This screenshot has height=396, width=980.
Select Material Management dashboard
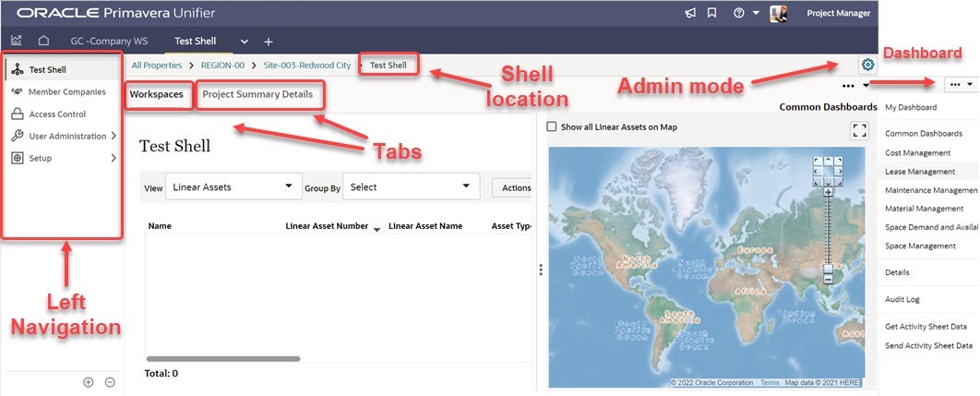(x=925, y=209)
